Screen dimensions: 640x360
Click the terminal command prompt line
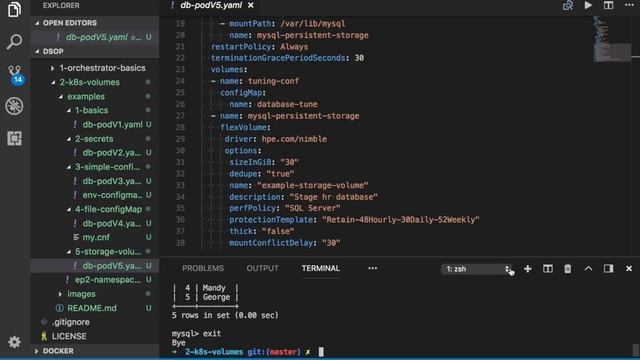[248, 352]
